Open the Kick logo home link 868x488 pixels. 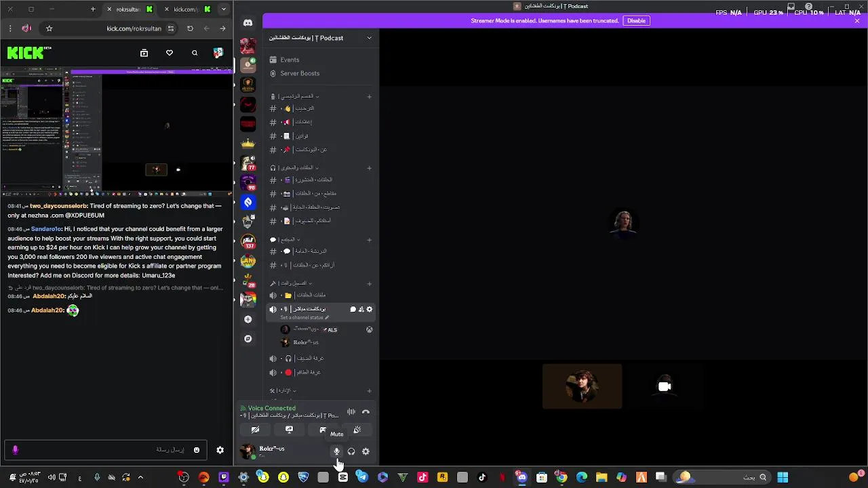click(x=29, y=53)
